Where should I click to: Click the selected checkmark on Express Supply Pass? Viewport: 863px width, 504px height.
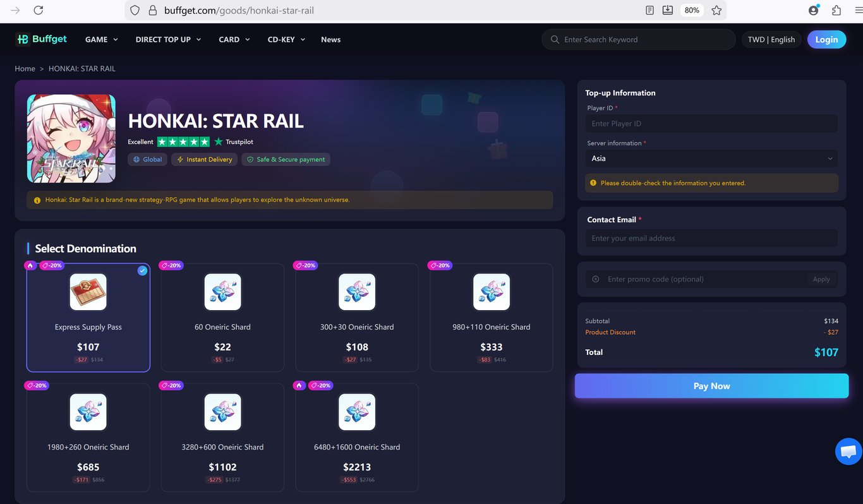pyautogui.click(x=142, y=270)
